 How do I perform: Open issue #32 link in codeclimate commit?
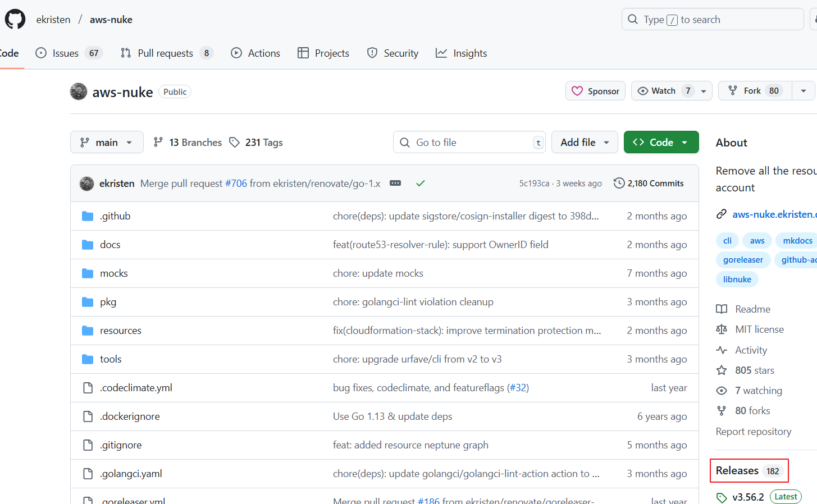click(518, 388)
